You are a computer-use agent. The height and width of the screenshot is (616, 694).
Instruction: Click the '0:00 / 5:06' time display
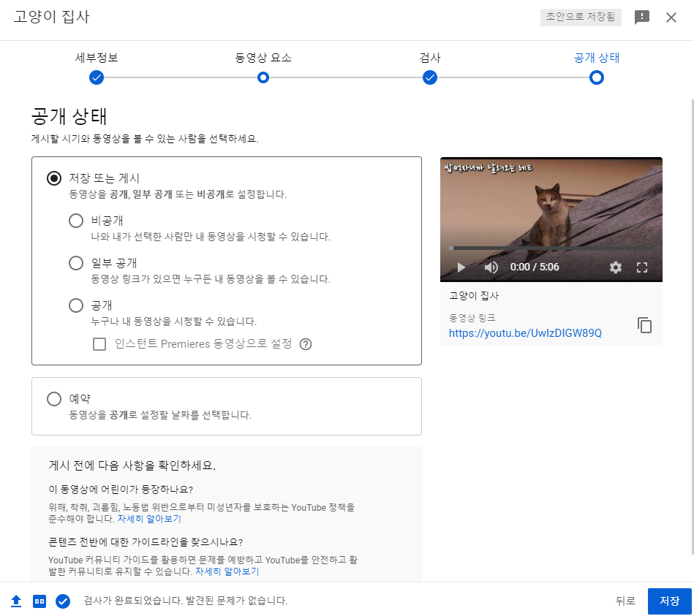(x=535, y=267)
